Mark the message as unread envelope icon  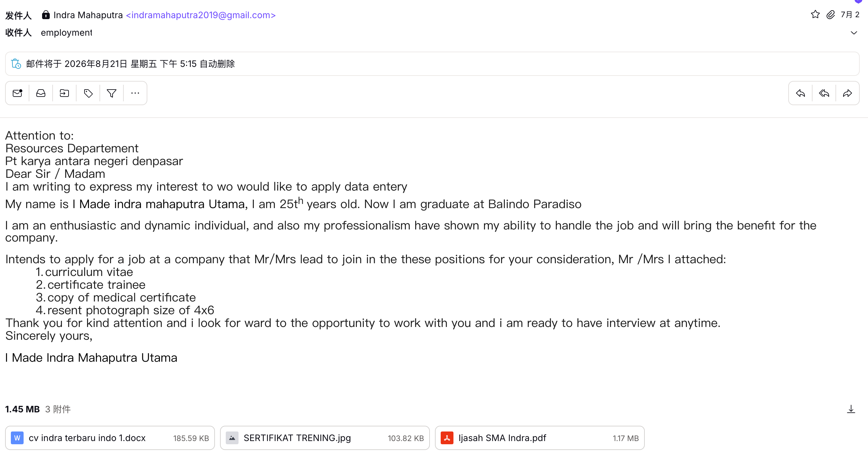(x=17, y=93)
